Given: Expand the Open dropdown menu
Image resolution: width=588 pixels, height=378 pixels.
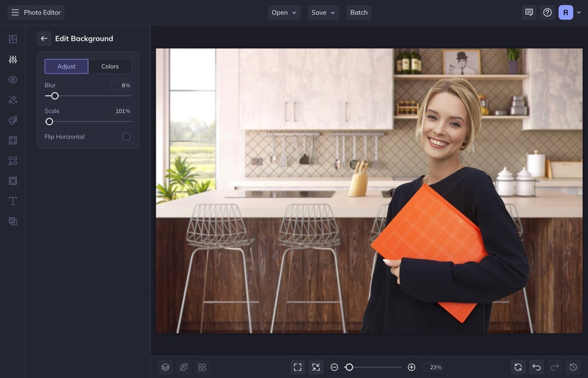Looking at the screenshot, I should coord(284,12).
